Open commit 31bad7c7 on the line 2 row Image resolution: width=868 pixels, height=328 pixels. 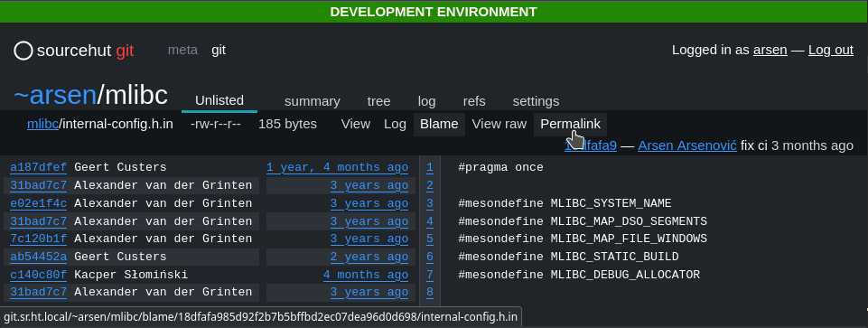38,185
